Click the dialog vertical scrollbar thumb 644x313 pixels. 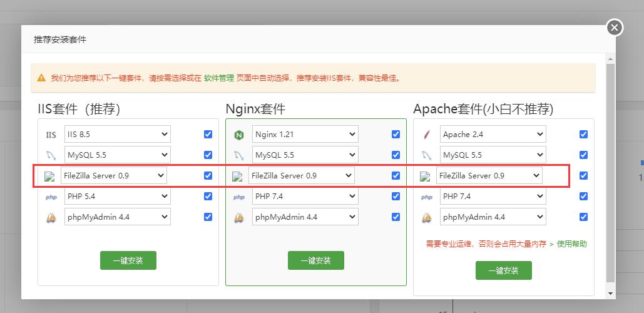610,173
